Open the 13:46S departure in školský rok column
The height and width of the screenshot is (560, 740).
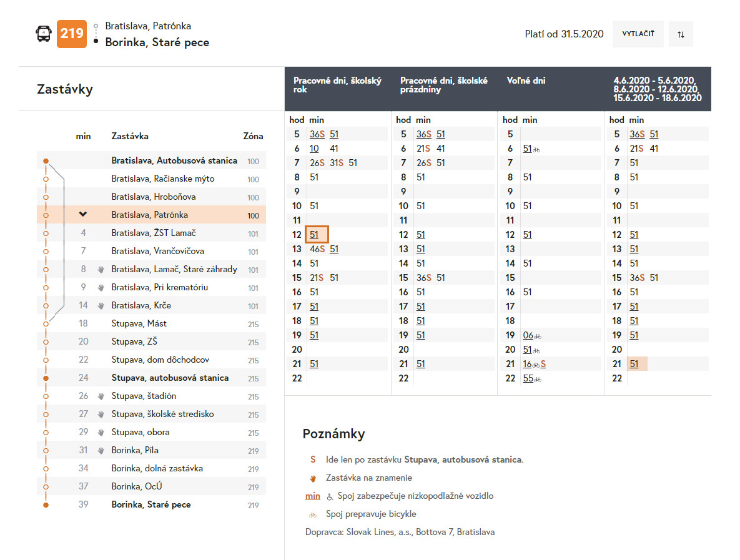[317, 249]
